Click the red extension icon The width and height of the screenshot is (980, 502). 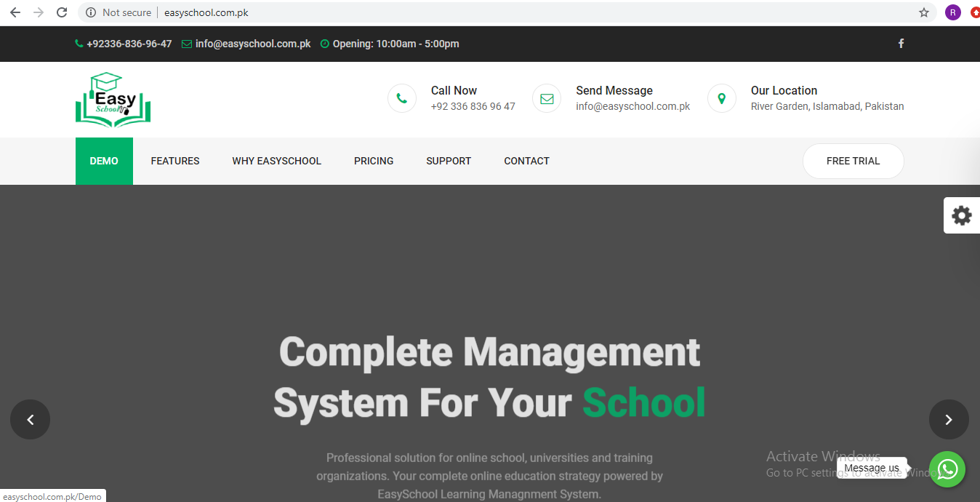point(975,12)
